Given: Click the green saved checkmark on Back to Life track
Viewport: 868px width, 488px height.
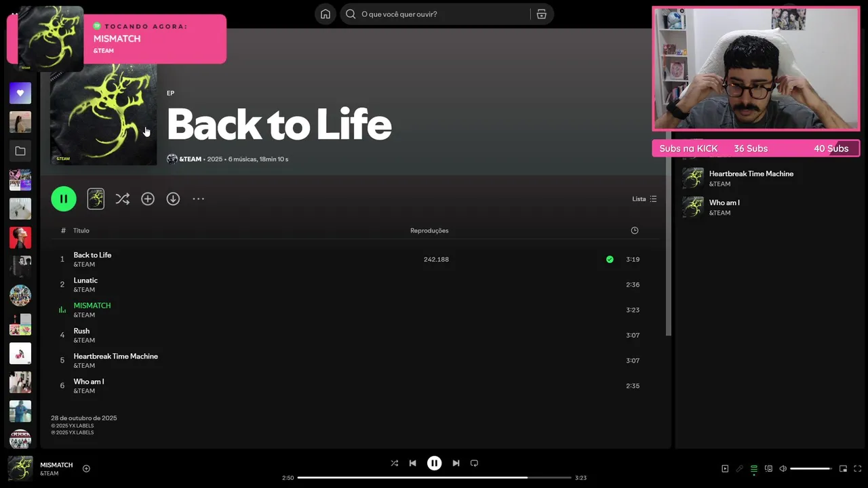Looking at the screenshot, I should click(610, 259).
